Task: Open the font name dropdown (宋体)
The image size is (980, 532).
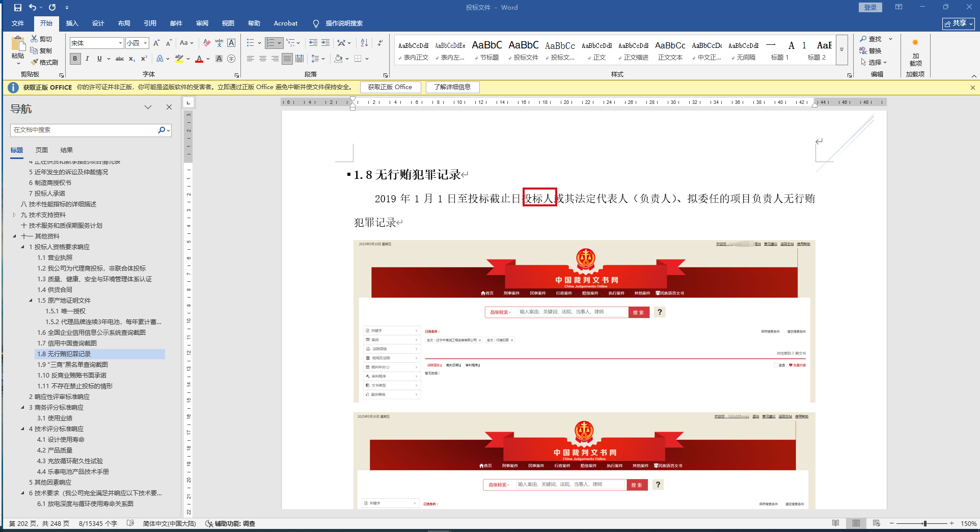Action: coord(120,43)
